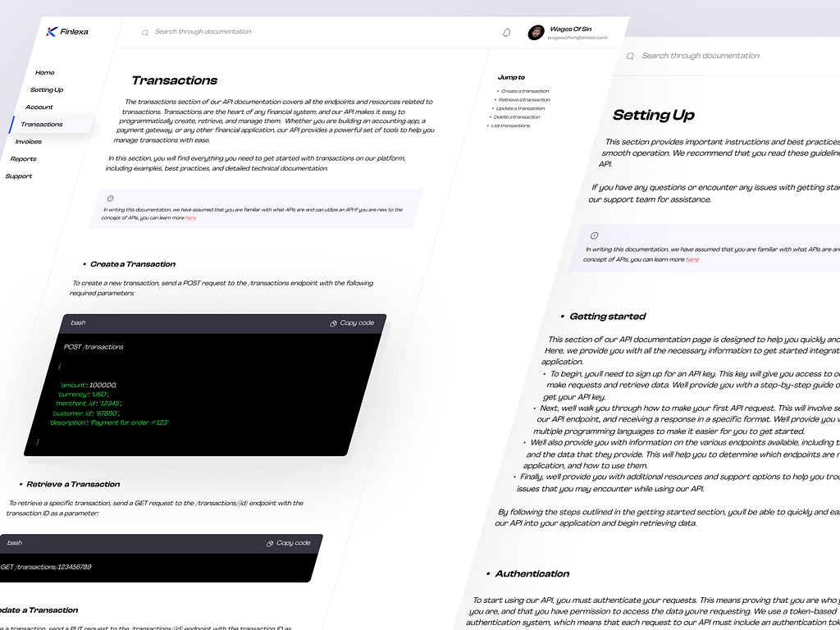840x630 pixels.
Task: Click the Finlexa logo icon
Action: [52, 30]
